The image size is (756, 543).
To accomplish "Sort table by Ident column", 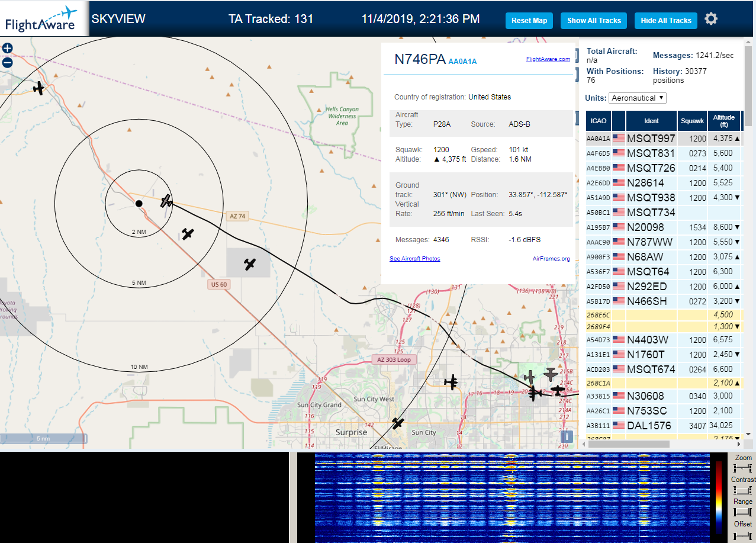I will coord(651,121).
